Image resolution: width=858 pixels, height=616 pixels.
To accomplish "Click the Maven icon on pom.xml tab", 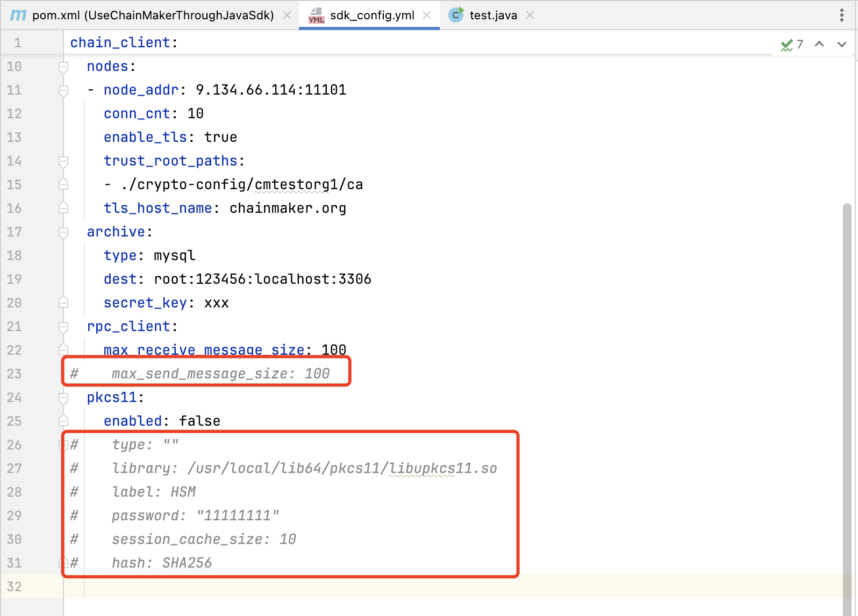I will tap(18, 15).
